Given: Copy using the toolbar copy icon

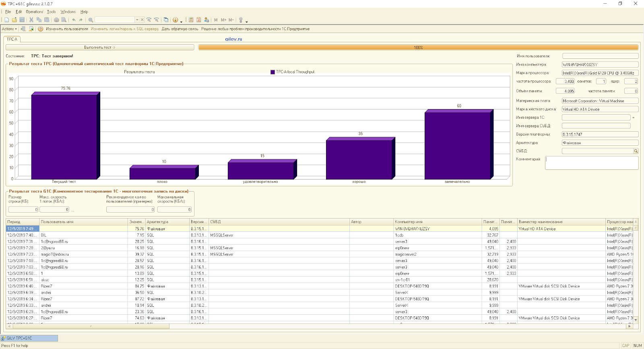Looking at the screenshot, I should tap(39, 20).
